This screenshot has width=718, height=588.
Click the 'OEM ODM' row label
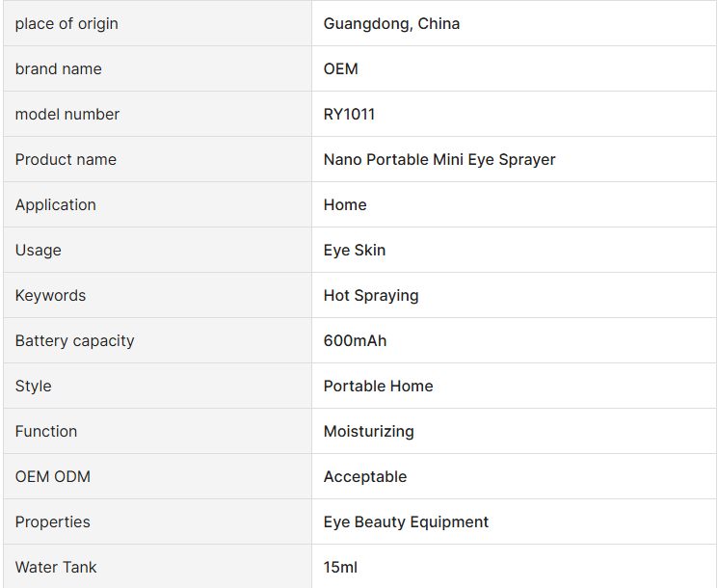pyautogui.click(x=52, y=476)
